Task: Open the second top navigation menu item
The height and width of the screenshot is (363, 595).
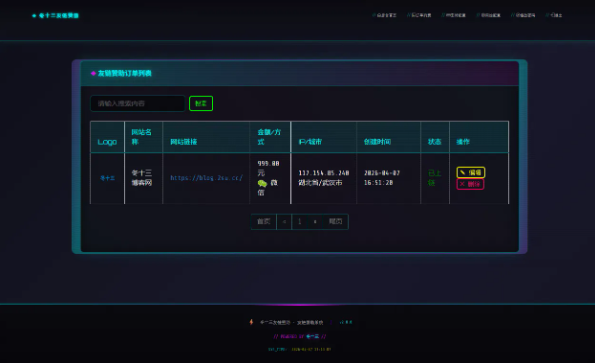Action: (419, 15)
